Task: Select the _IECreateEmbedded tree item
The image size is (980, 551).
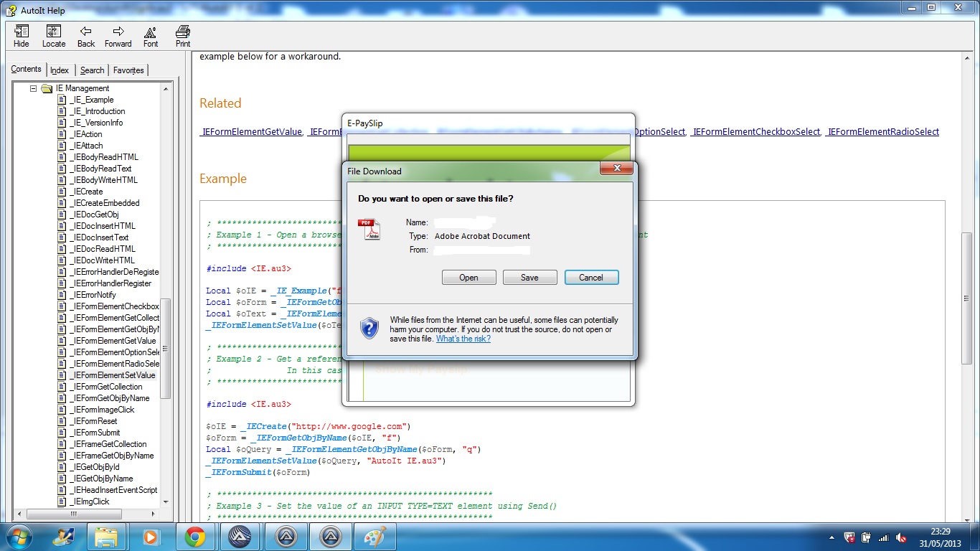Action: coord(105,203)
